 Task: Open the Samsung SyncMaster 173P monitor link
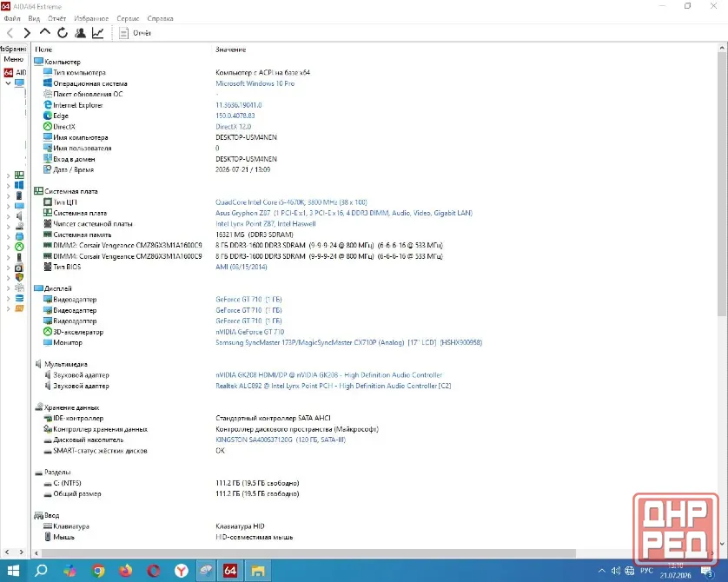(x=348, y=342)
